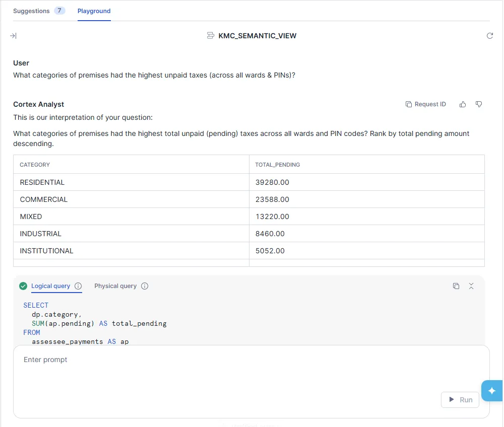Click the CATEGORY column header
Screen dimensions: 504x427
[x=35, y=165]
